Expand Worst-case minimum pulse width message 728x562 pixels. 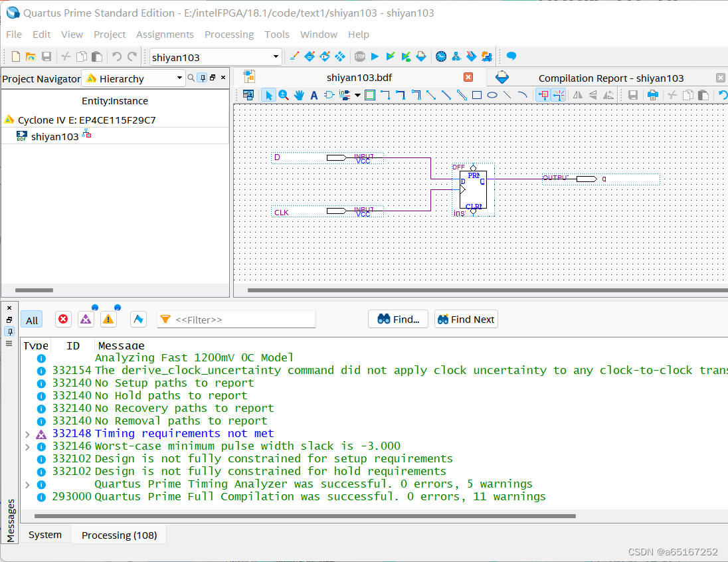pyautogui.click(x=27, y=447)
